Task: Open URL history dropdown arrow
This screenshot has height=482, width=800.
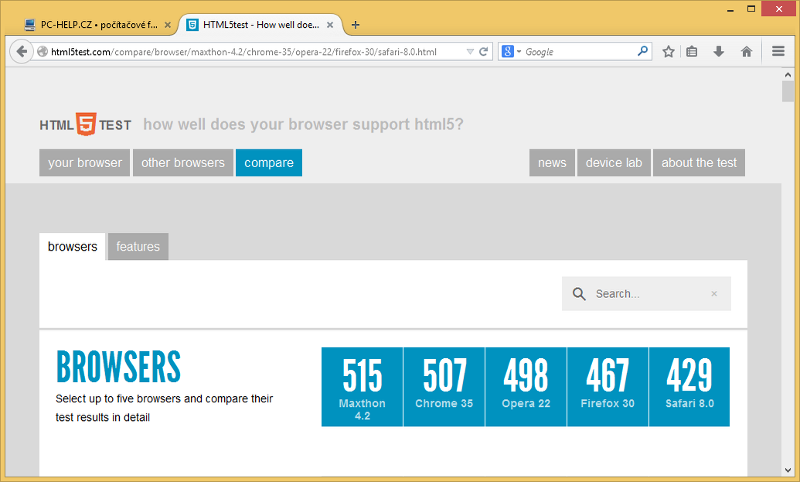Action: 470,52
